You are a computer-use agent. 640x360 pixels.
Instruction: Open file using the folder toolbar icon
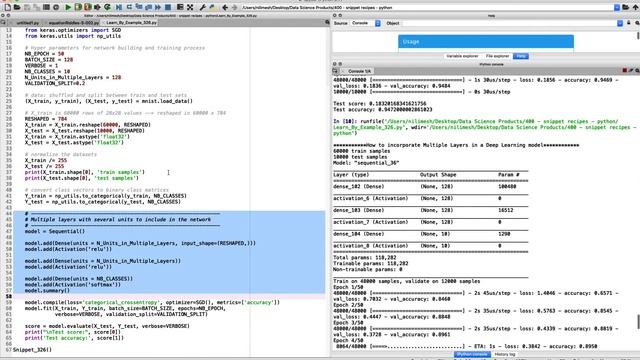point(17,7)
